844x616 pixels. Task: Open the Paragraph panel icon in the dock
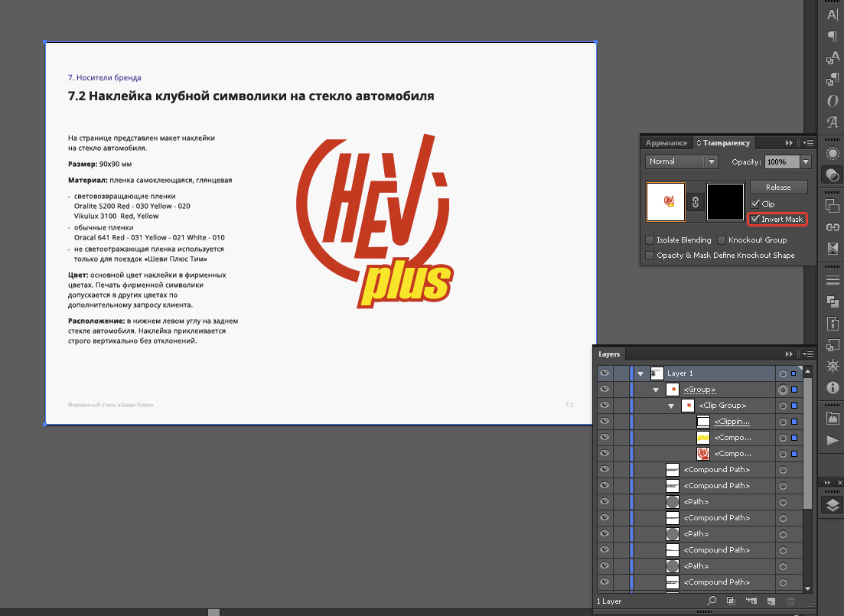click(833, 36)
